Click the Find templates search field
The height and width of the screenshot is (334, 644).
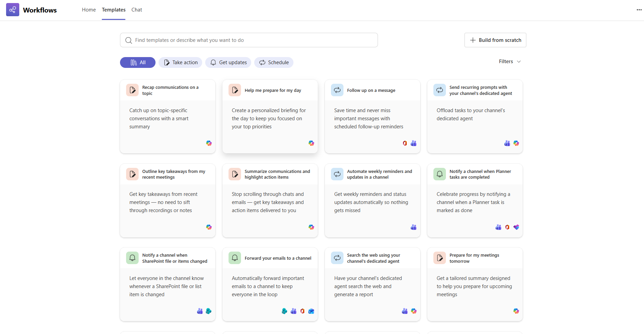[249, 40]
